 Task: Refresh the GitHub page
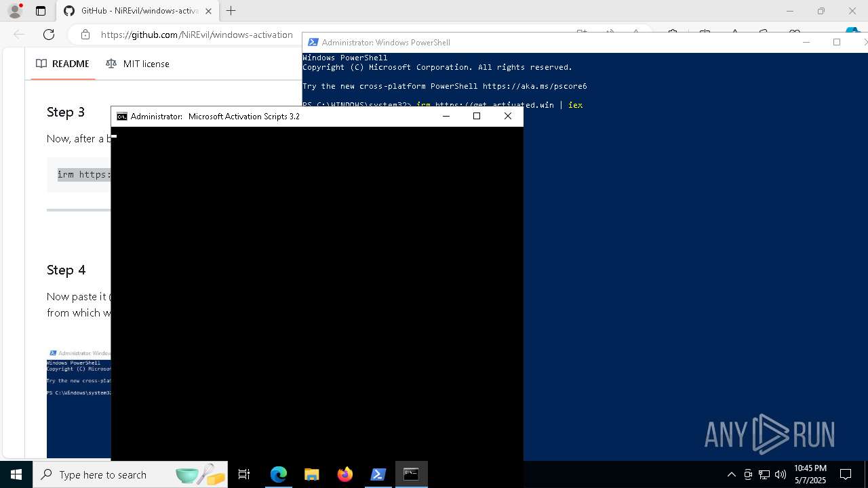(49, 35)
